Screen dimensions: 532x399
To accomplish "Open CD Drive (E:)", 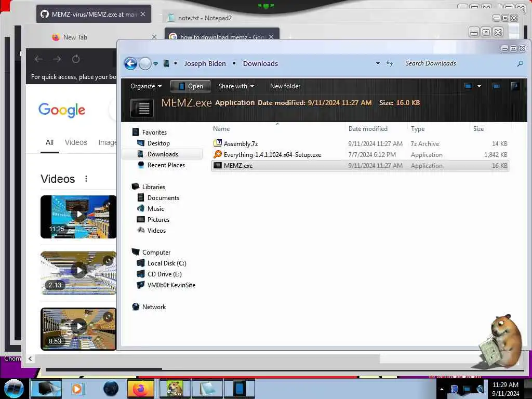I will pos(164,274).
